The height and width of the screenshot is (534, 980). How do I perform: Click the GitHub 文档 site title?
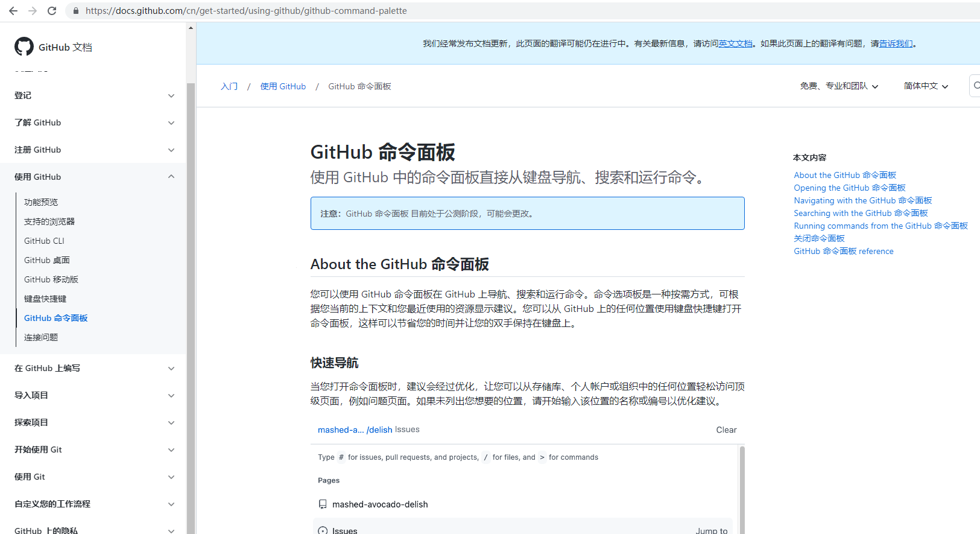(x=65, y=47)
